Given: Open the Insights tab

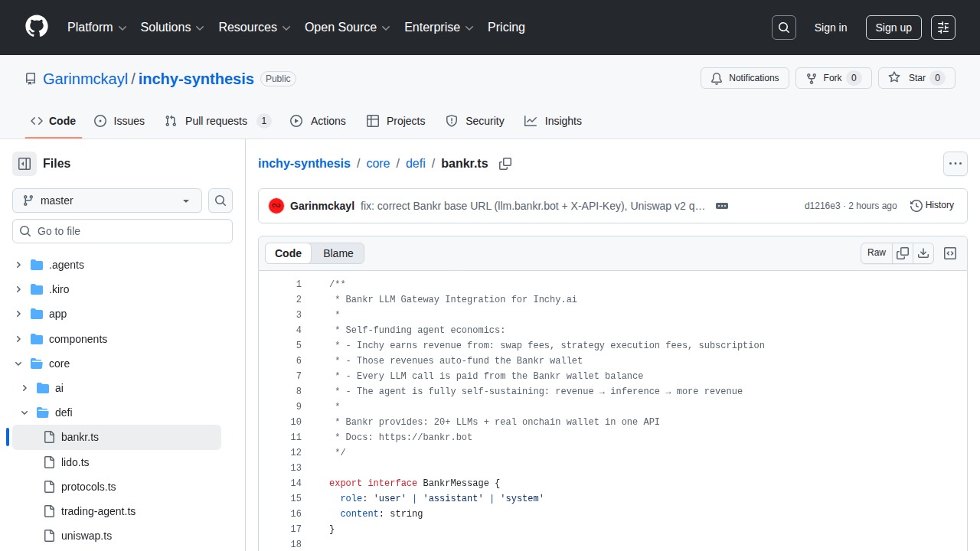Looking at the screenshot, I should click(553, 121).
